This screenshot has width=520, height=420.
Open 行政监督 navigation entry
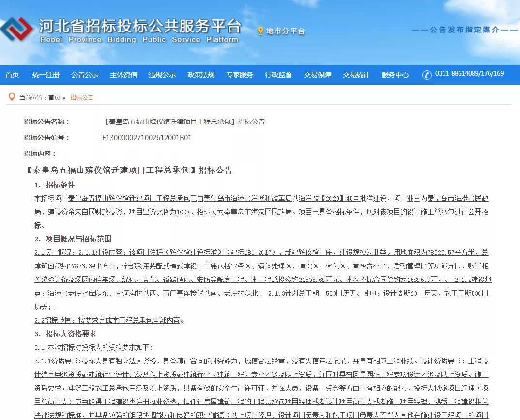(x=278, y=75)
